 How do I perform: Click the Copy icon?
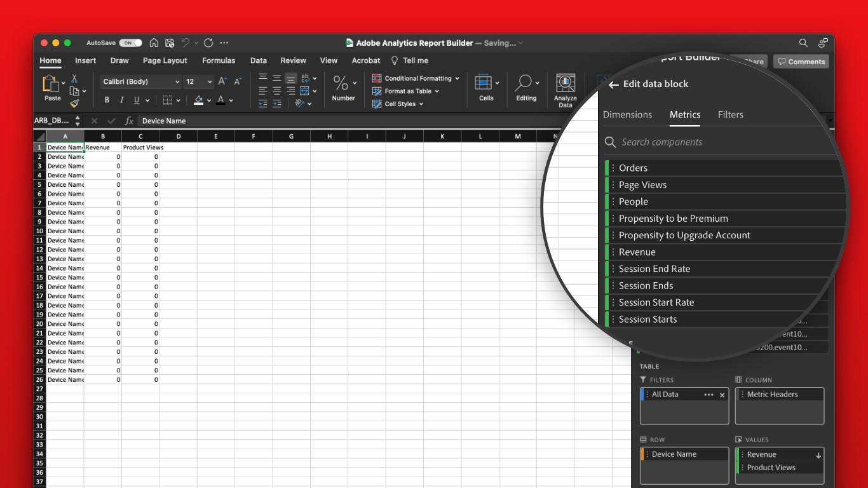(x=74, y=91)
